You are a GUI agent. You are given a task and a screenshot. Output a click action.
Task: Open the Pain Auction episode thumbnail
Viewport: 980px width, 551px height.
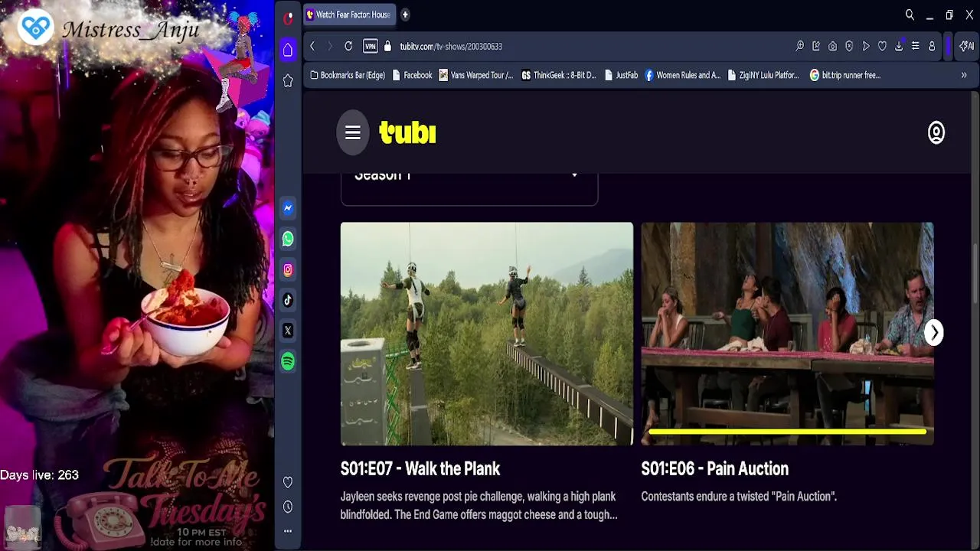[787, 334]
